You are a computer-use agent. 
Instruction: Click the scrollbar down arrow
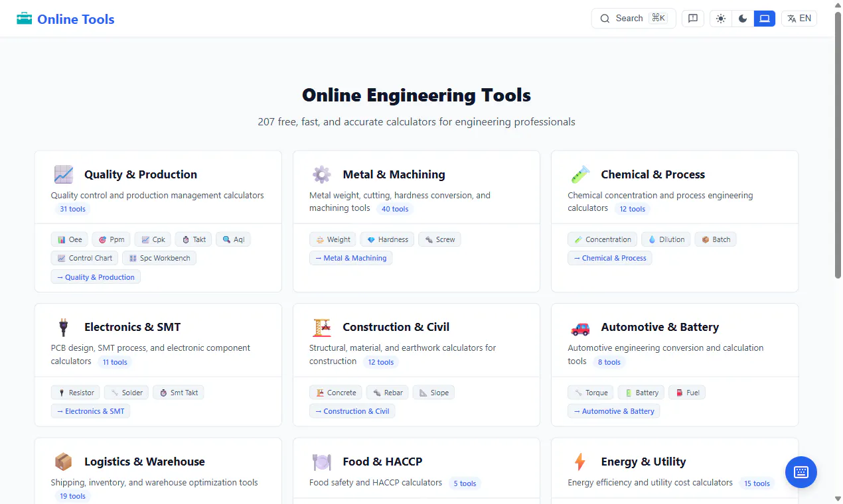(x=838, y=499)
